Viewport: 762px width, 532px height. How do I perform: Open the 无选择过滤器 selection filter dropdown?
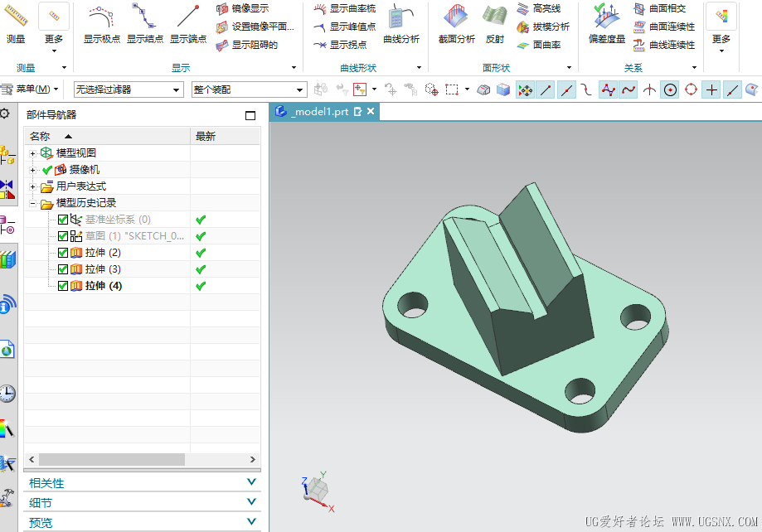[129, 89]
